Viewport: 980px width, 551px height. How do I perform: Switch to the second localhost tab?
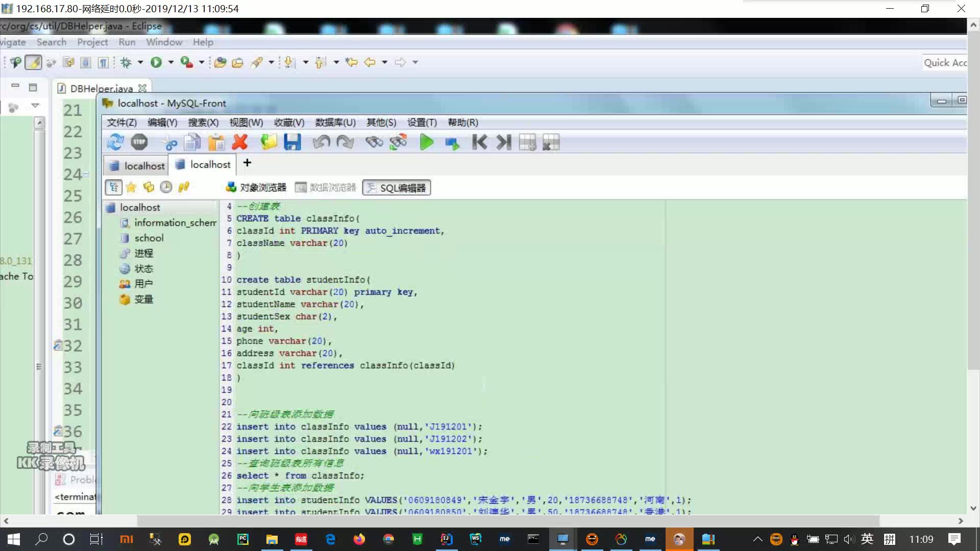click(203, 164)
